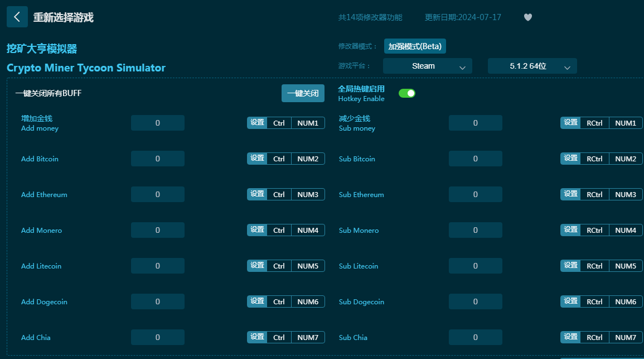Click the 一键关闭所有BUFF label
The width and height of the screenshot is (644, 359).
tap(49, 93)
